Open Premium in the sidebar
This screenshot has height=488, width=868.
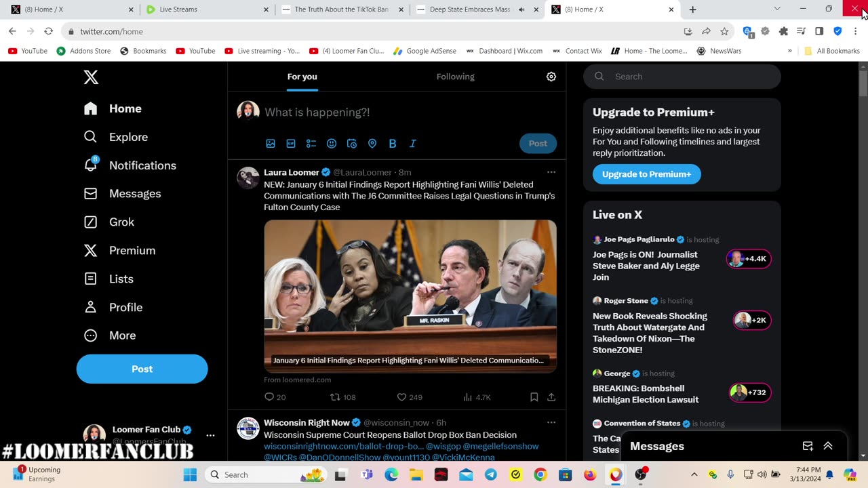pyautogui.click(x=119, y=251)
